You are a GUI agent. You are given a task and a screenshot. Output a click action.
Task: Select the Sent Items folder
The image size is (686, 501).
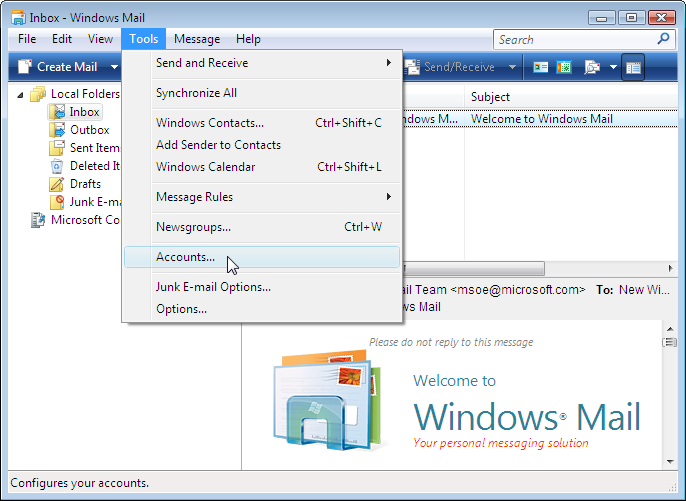point(93,148)
